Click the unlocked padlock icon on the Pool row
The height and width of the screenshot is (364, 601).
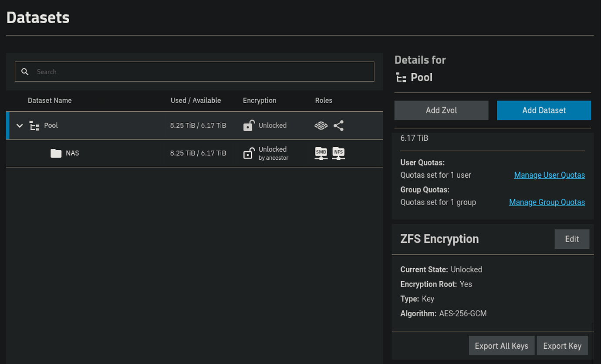(248, 125)
